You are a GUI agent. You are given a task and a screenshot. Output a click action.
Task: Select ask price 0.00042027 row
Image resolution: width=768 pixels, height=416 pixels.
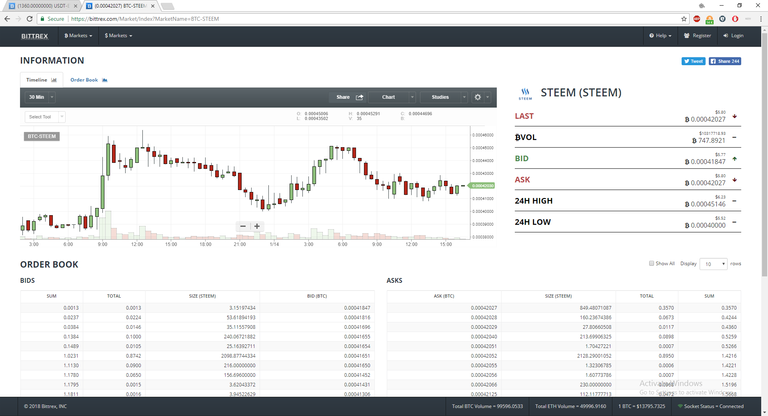[564, 308]
